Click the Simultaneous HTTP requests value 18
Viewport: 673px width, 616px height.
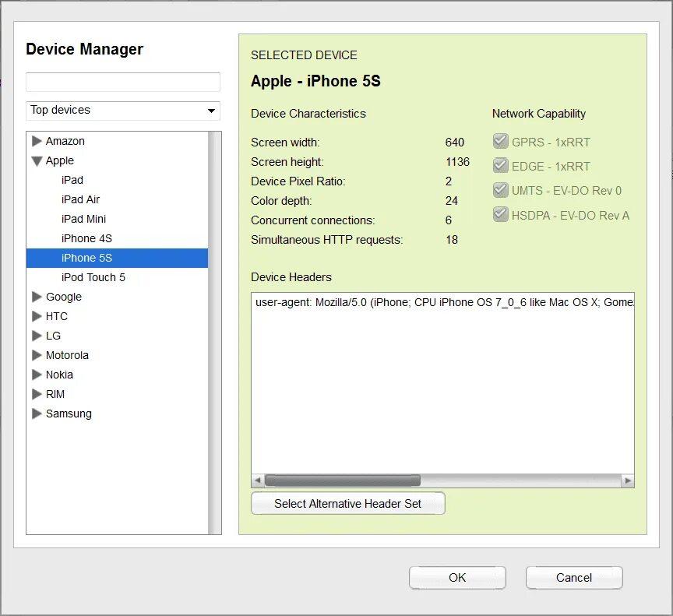click(452, 240)
